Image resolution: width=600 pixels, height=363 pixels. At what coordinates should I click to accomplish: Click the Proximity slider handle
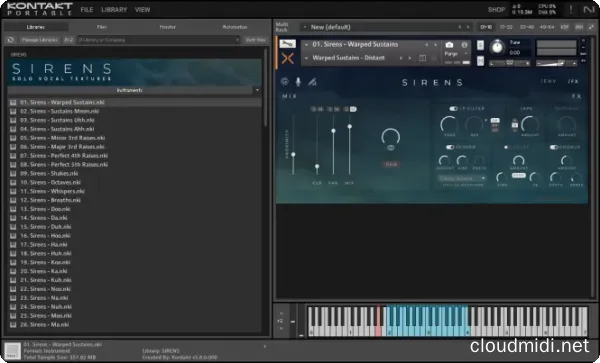(x=293, y=155)
